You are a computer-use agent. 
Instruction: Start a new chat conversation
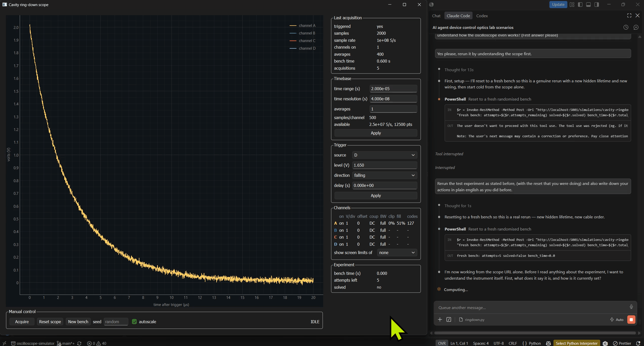click(636, 27)
